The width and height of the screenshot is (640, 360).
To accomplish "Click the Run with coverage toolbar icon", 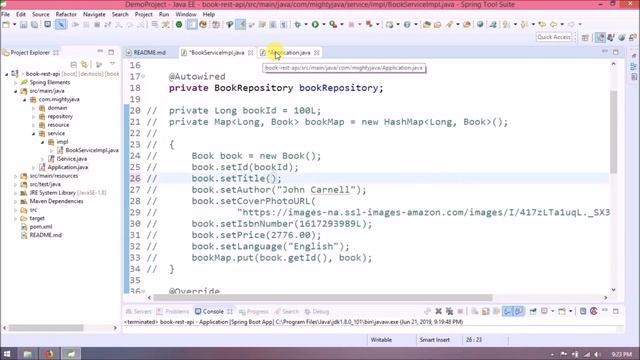I will (333, 24).
